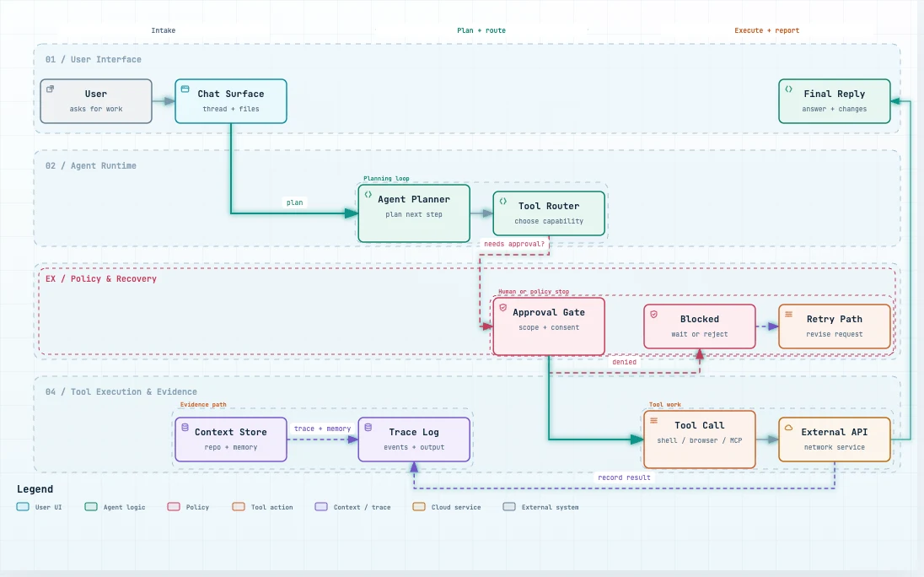Click the 'Planning loop' group label
The image size is (924, 577).
point(386,178)
